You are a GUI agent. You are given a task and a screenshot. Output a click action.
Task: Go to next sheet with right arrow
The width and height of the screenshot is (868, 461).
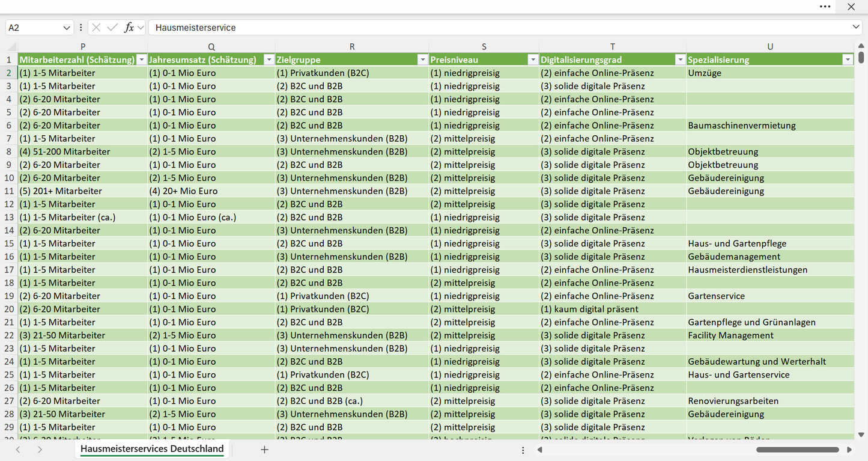[40, 450]
